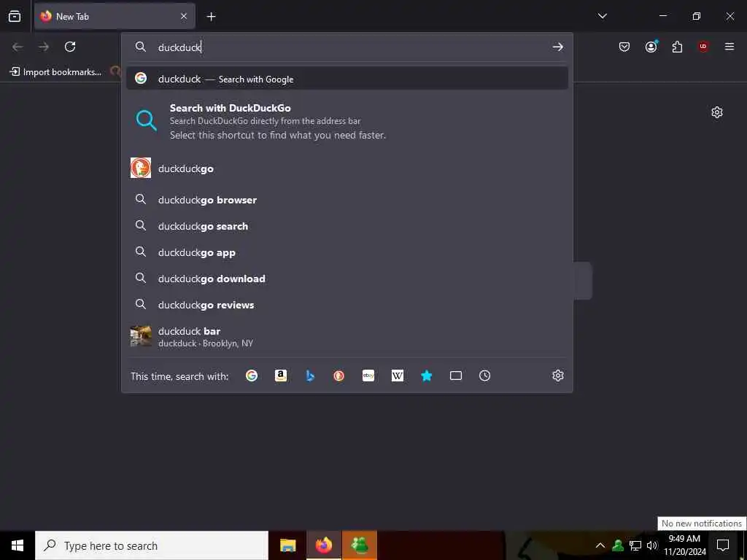
Task: Open the volume control in system tray
Action: pyautogui.click(x=652, y=545)
